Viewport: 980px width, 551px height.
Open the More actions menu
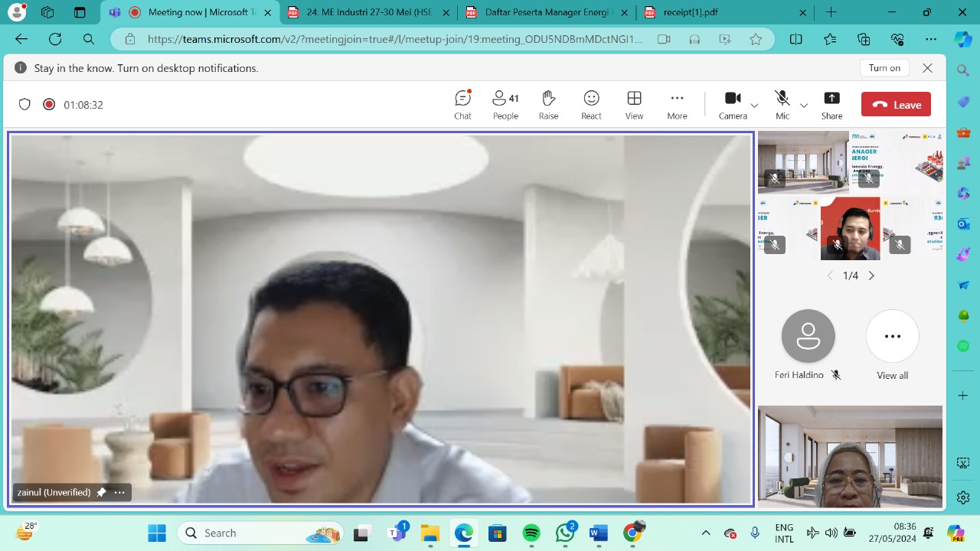(x=677, y=105)
